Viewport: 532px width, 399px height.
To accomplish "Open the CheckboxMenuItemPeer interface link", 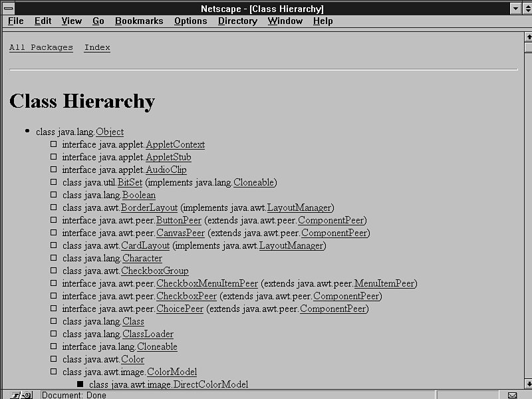I will pyautogui.click(x=207, y=284).
